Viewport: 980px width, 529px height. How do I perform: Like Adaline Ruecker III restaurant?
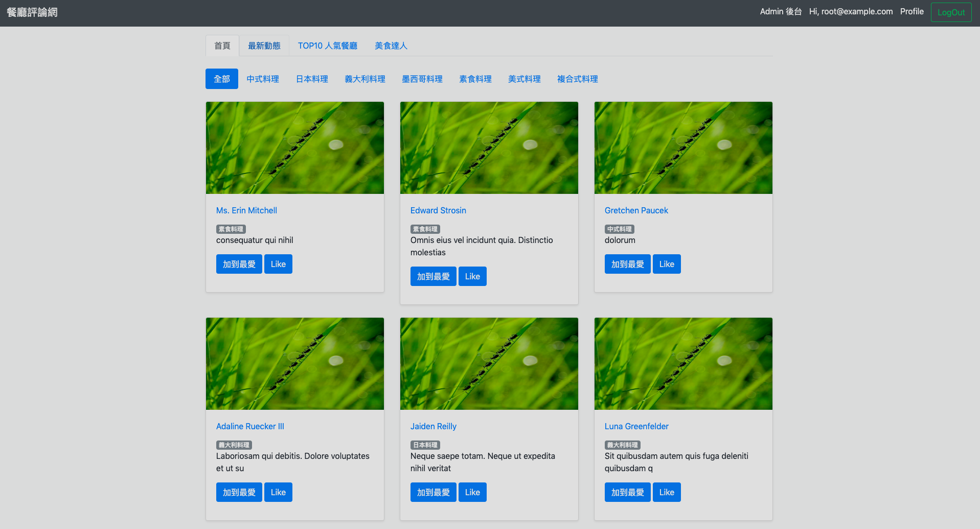pyautogui.click(x=278, y=492)
